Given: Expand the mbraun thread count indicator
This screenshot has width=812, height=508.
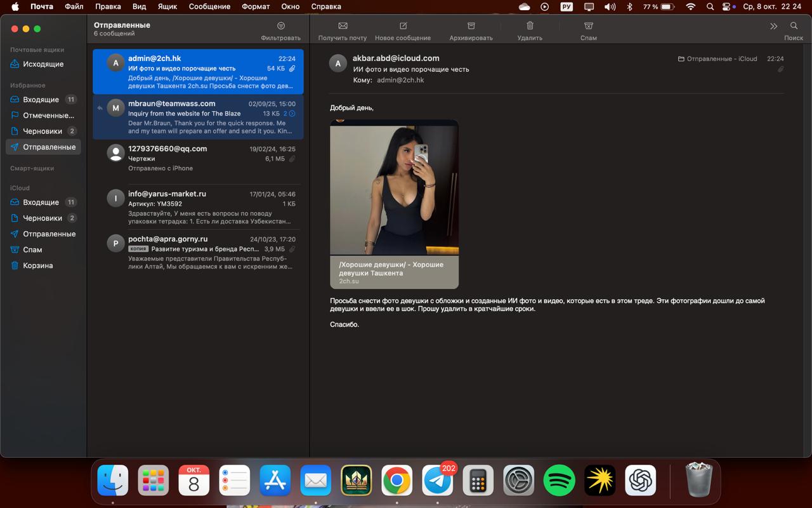Looking at the screenshot, I should 289,114.
